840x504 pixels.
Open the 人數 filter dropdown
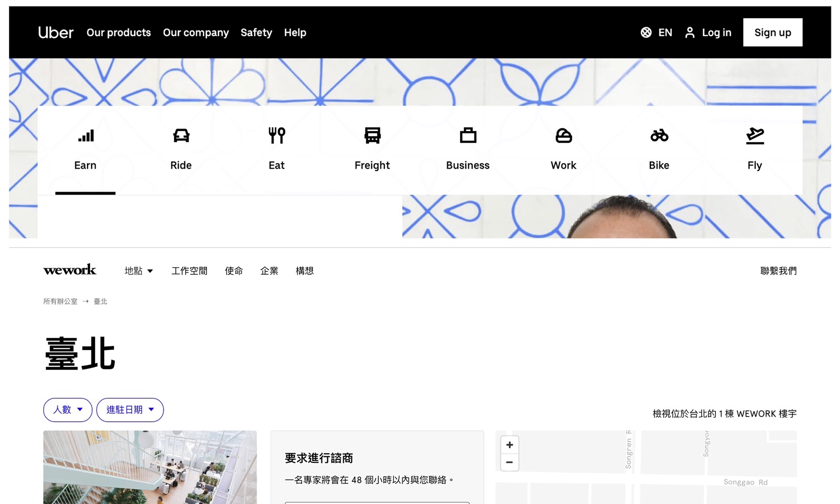[68, 410]
